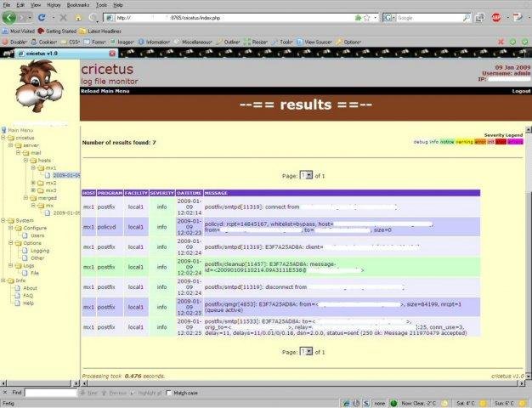Viewport: 532px width, 408px height.
Task: Open the bottom Page number dropdown
Action: point(306,352)
